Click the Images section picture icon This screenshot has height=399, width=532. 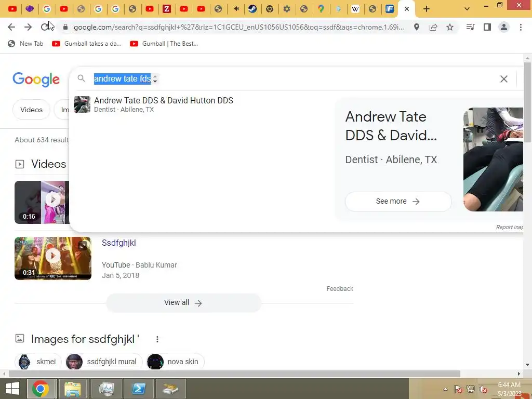[x=20, y=338]
